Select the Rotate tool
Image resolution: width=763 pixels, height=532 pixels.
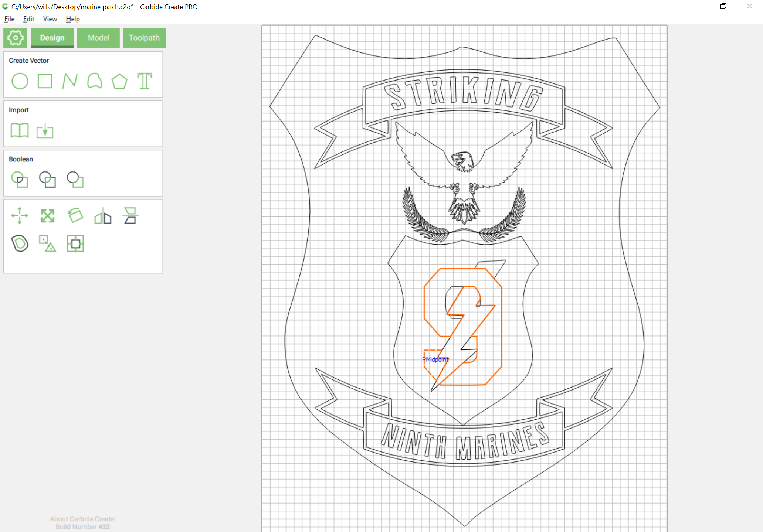click(75, 216)
